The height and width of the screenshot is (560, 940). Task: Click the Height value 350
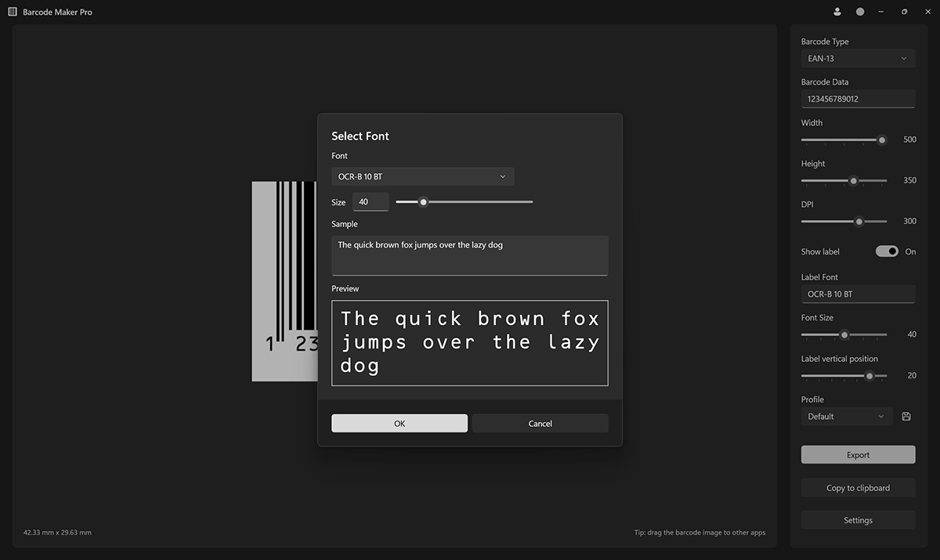click(x=909, y=181)
